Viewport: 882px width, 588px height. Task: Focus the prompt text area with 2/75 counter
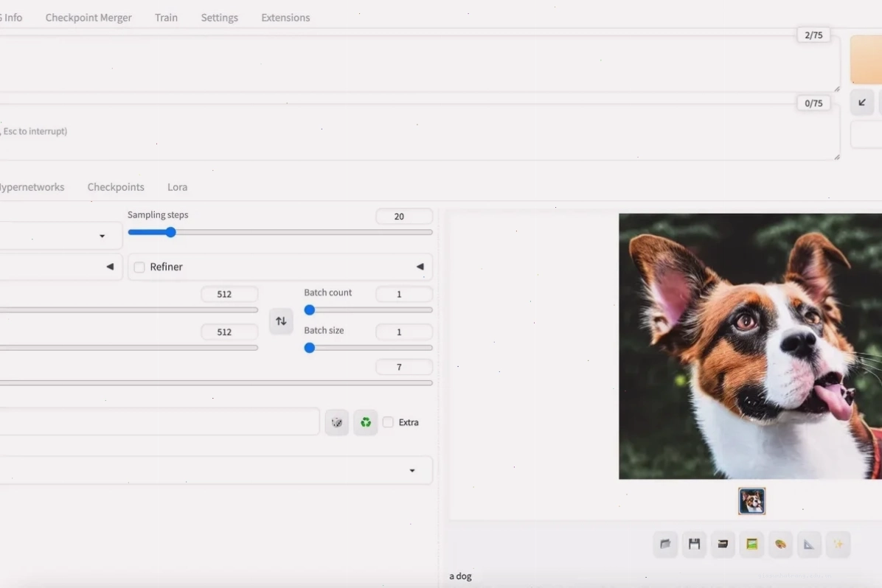tap(419, 63)
